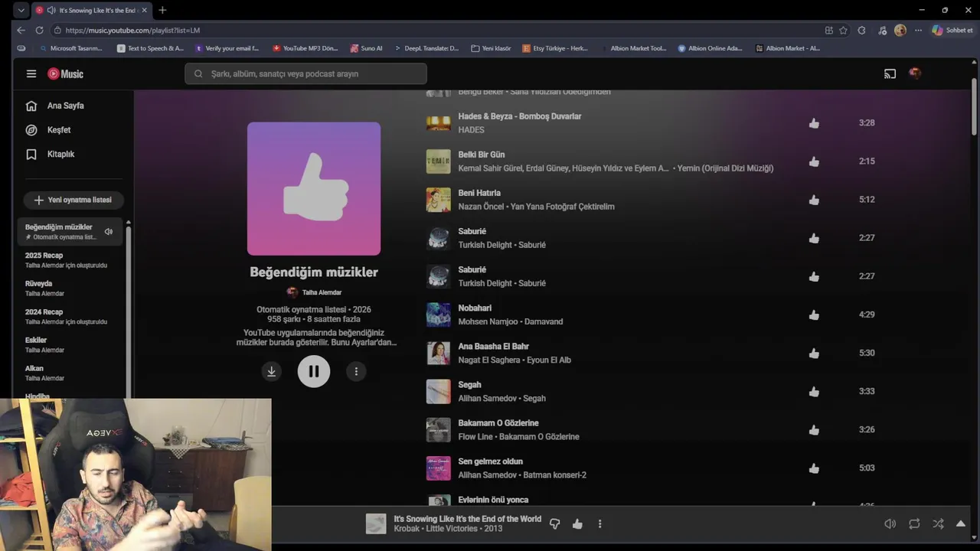The height and width of the screenshot is (551, 980).
Task: Click the YouTube Music logo
Action: (65, 73)
